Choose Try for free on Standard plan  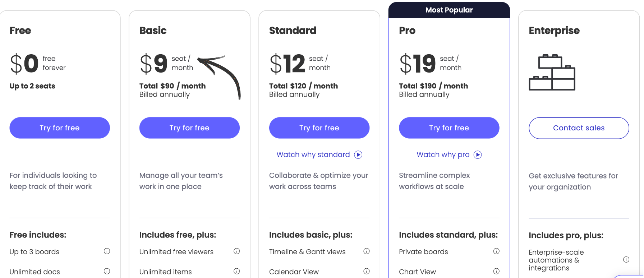tap(319, 128)
